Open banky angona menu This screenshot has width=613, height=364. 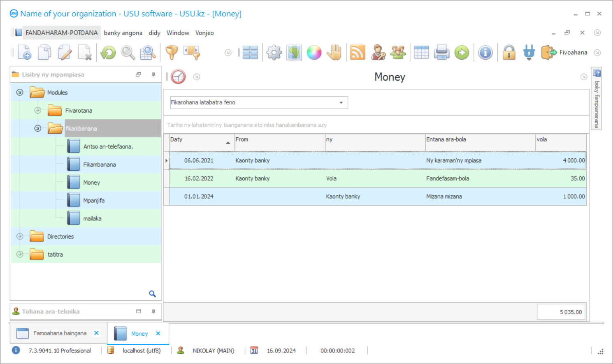click(x=123, y=32)
